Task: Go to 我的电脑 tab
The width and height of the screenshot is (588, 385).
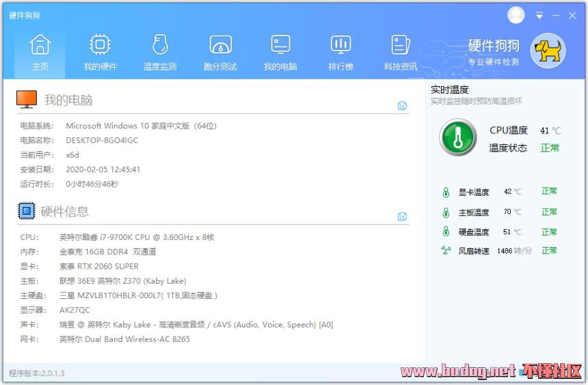Action: coord(280,53)
